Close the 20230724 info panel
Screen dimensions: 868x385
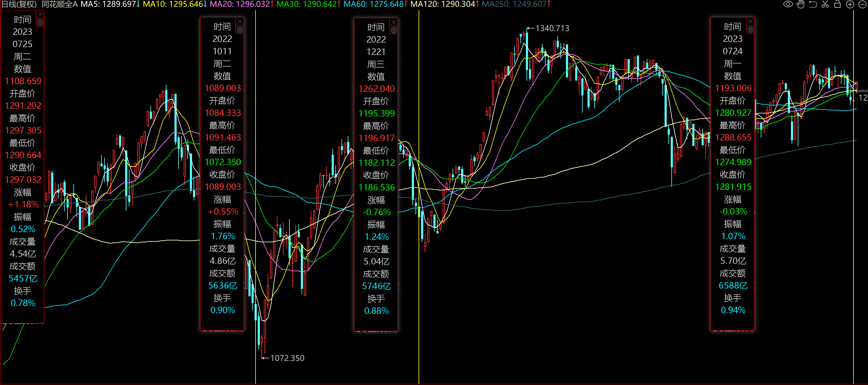coord(750,22)
